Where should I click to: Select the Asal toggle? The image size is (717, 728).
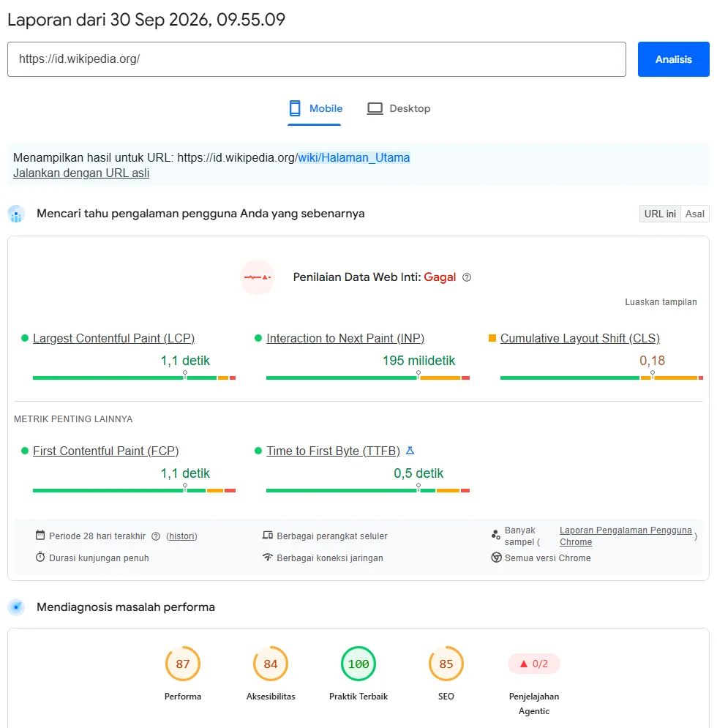tap(694, 214)
